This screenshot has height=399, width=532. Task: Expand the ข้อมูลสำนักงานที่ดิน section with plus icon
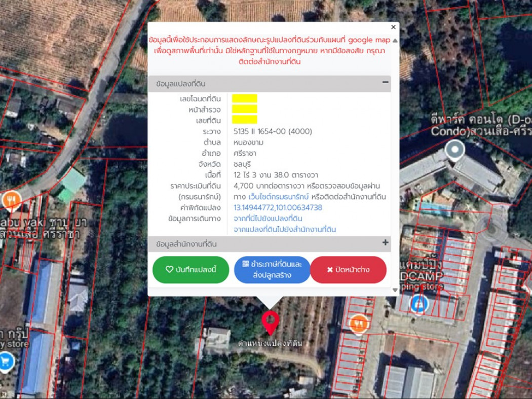click(385, 243)
